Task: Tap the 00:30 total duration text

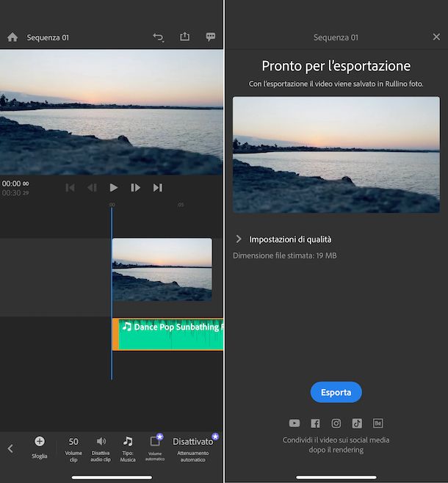Action: 15,193
